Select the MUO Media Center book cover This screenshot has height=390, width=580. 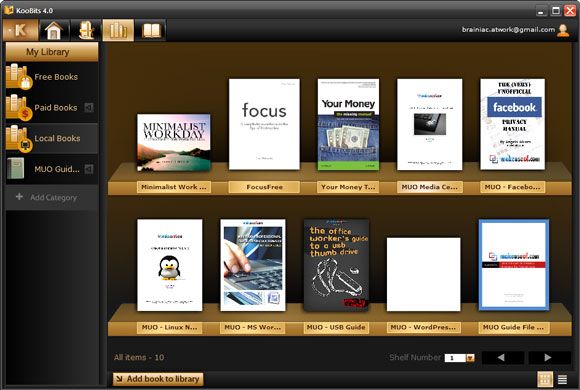429,124
